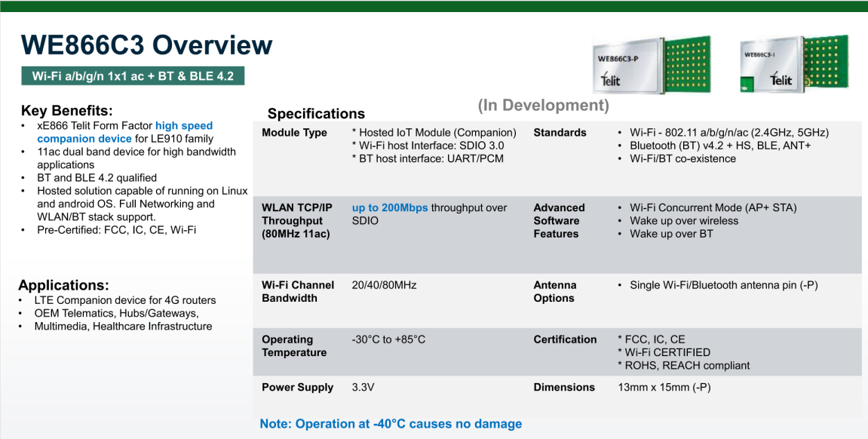This screenshot has height=439, width=868.
Task: Select the WLAN TCP/IP Throughput label
Action: [297, 221]
